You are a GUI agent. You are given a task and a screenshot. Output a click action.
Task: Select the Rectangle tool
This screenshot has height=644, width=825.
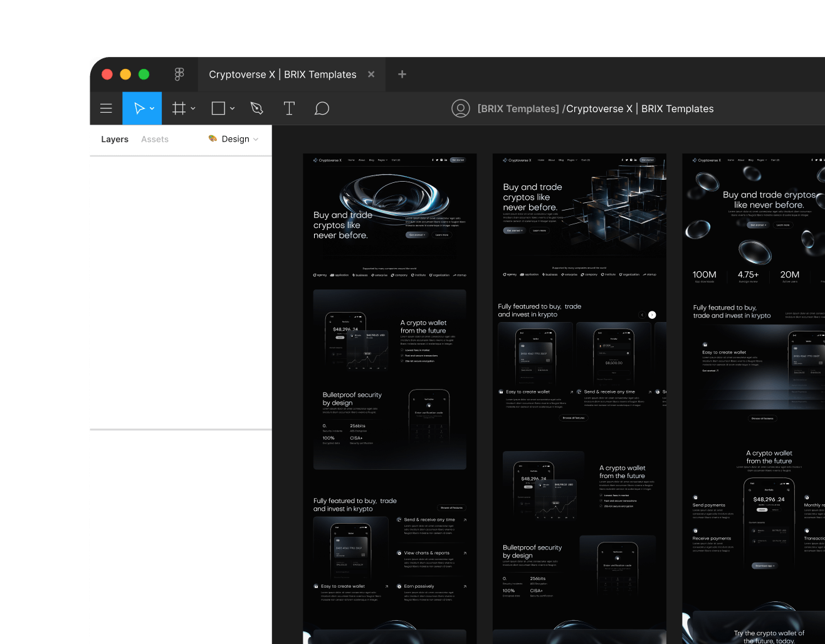click(x=218, y=108)
